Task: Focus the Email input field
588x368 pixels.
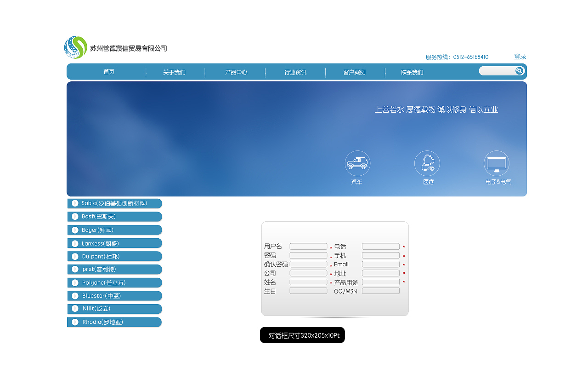Action: coord(381,264)
